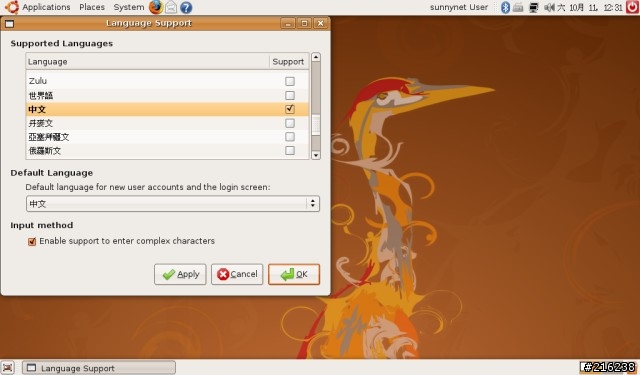Click the scrollbar up arrow
Image resolution: width=640 pixels, height=375 pixels.
coord(316,57)
